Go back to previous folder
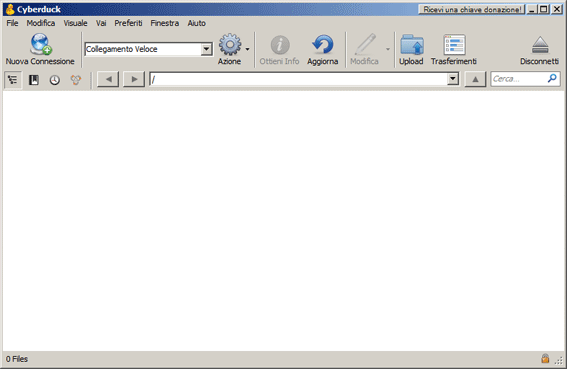567x369 pixels. (108, 79)
